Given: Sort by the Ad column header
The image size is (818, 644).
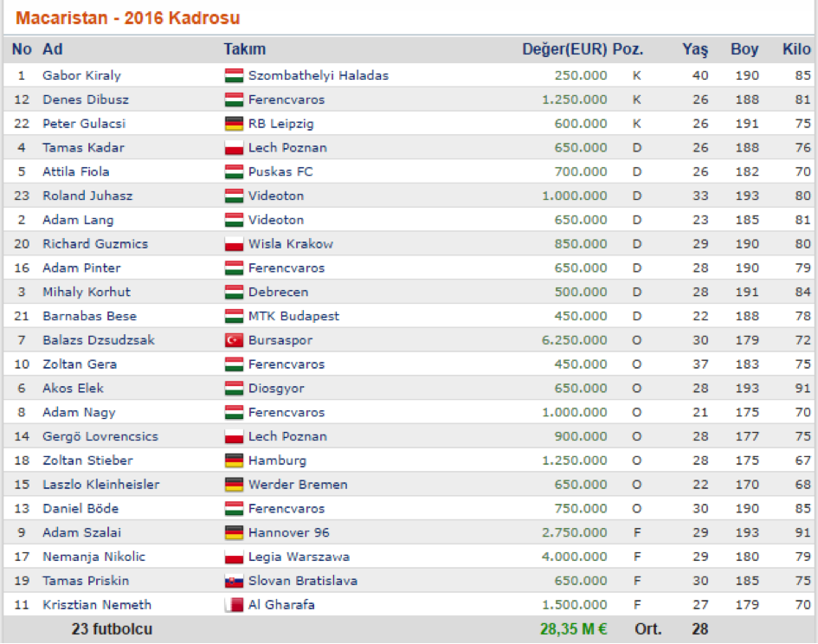Looking at the screenshot, I should click(x=53, y=49).
